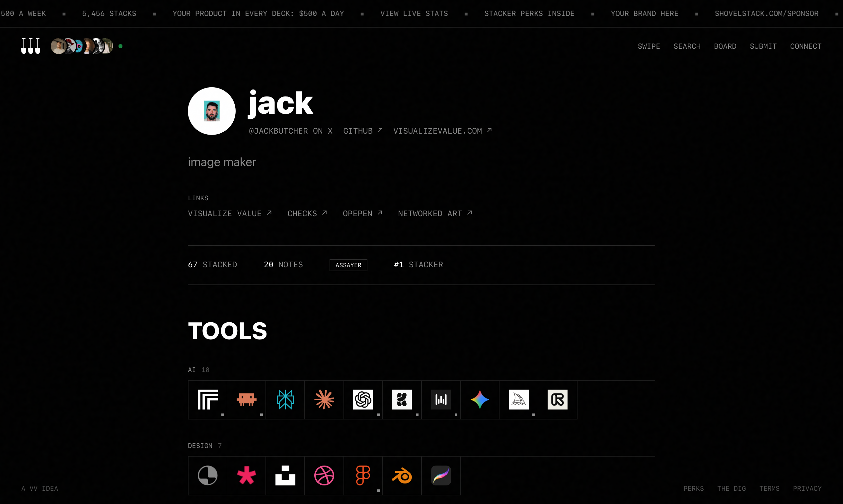
Task: Click the Midjourney sailboat icon
Action: 519,400
